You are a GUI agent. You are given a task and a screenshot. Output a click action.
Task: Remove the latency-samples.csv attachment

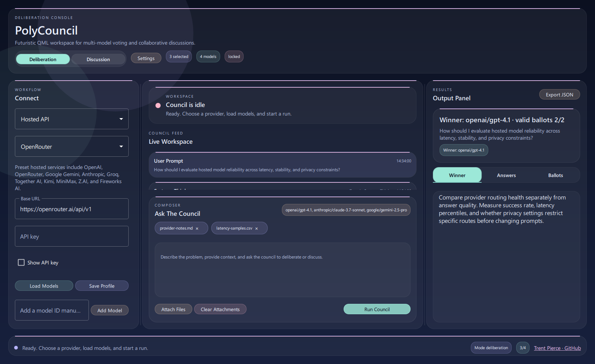click(x=257, y=228)
